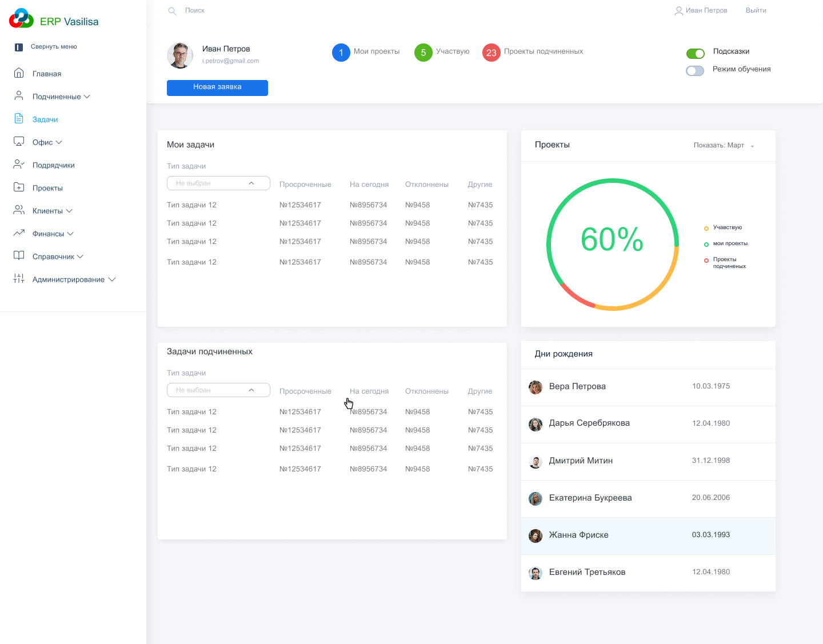The image size is (823, 644).
Task: Turn off the Подсказки toggle
Action: click(695, 54)
